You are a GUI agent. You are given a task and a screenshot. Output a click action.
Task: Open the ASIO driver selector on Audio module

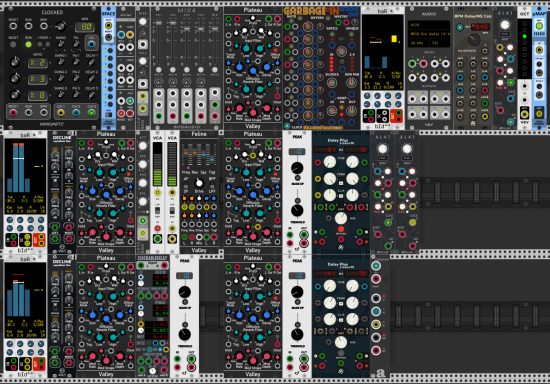429,25
